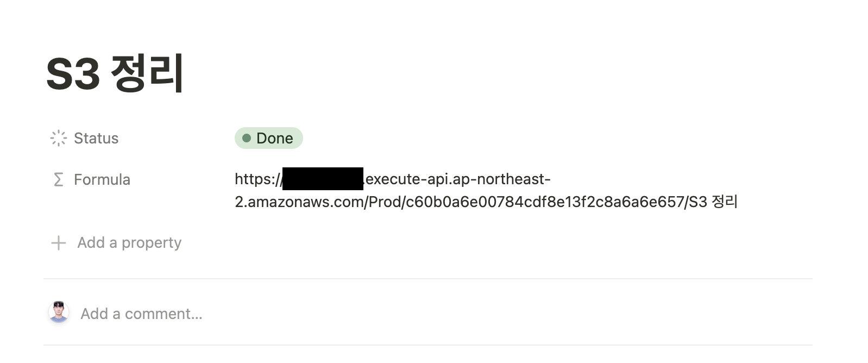868x363 pixels.
Task: Click the blacked-out redacted part of URL
Action: click(323, 179)
